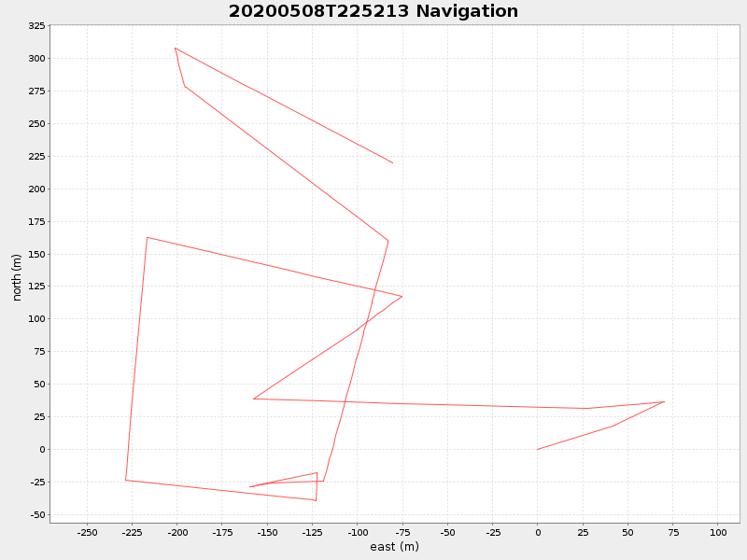Select the 200 north axis tick label
This screenshot has height=560, width=747.
tap(36, 189)
